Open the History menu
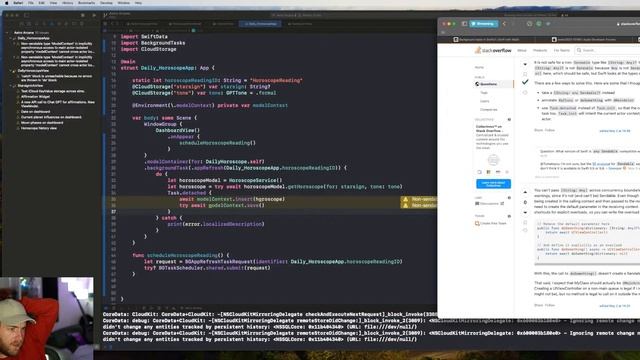Image resolution: width=640 pixels, height=360 pixels. [68, 3]
